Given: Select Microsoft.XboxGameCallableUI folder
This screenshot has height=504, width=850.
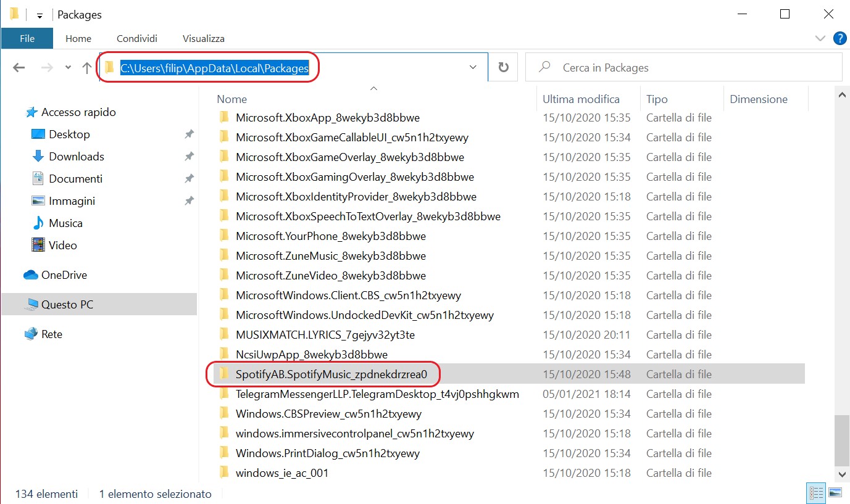Looking at the screenshot, I should point(352,138).
